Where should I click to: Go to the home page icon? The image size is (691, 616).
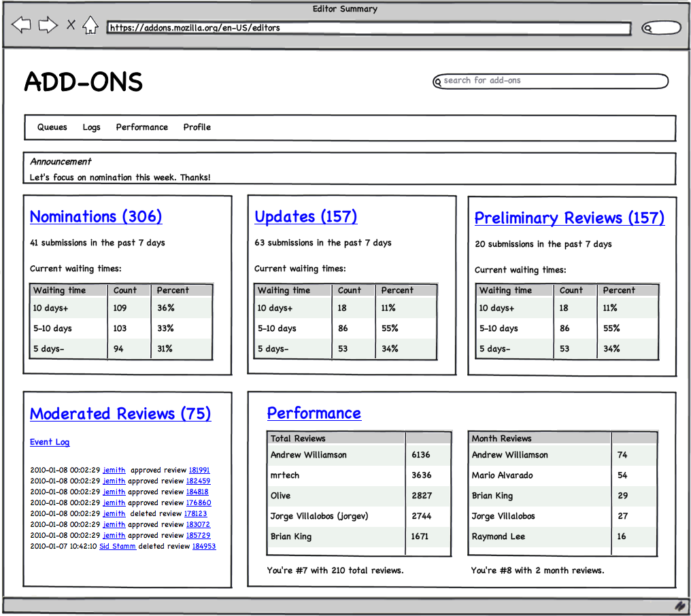point(90,24)
